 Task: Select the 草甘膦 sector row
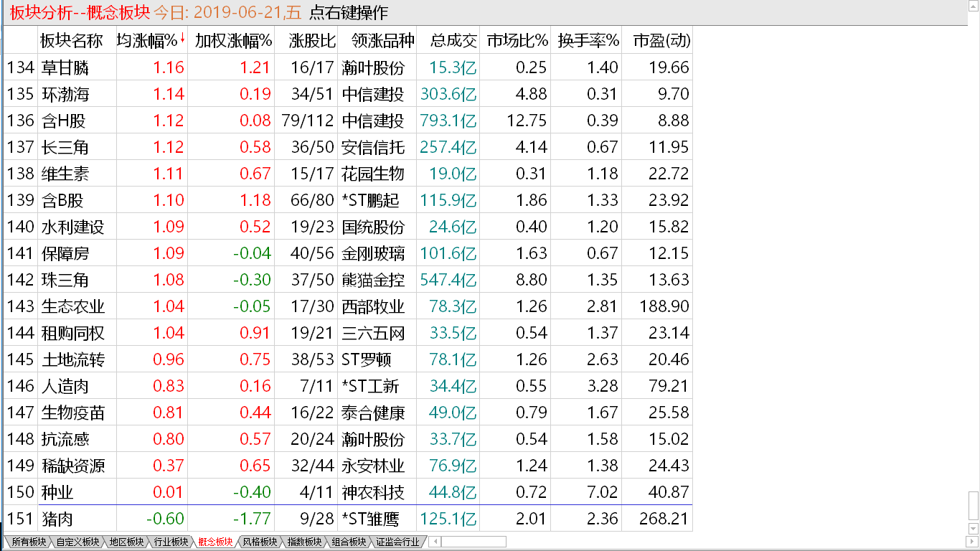click(x=348, y=67)
